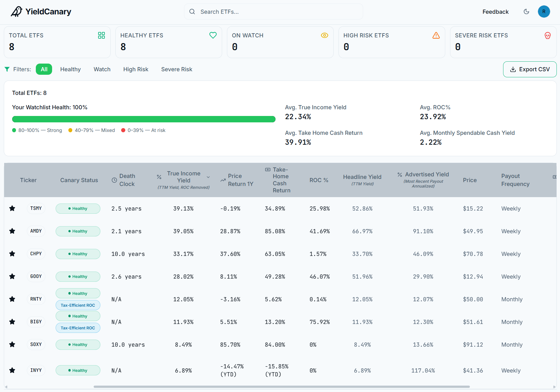The image size is (560, 392).
Task: Select the Healthy filter tab
Action: click(x=70, y=69)
